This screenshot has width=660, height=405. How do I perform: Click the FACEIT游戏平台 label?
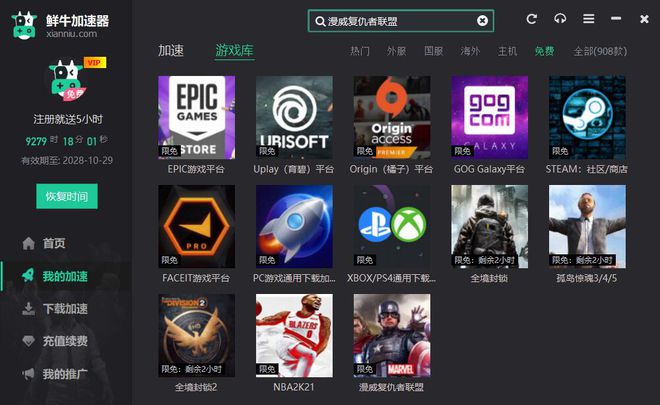point(196,278)
